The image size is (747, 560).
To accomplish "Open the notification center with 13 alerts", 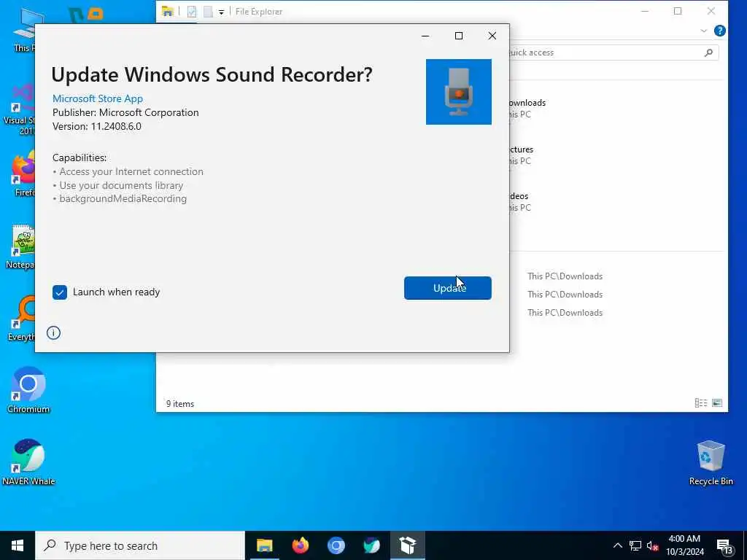I will 724,547.
